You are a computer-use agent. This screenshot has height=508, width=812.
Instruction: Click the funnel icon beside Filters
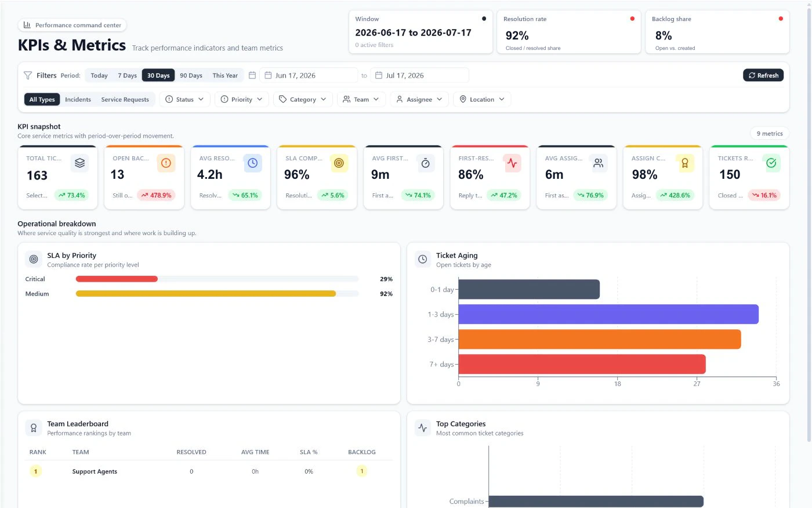pos(28,75)
